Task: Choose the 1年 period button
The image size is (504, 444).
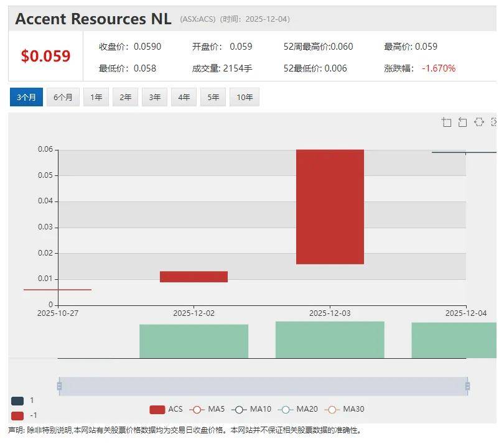Action: [96, 97]
